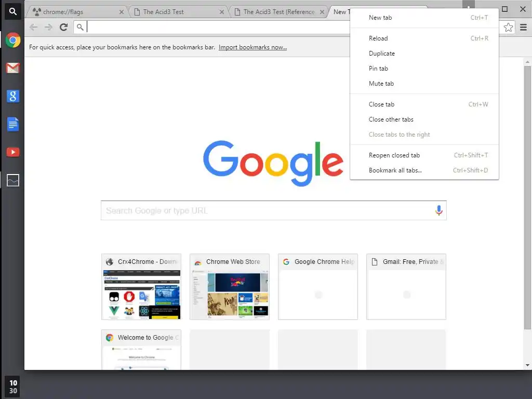Click the page vertical scrollbar thumb
Viewport: 532px width, 399px height.
click(x=527, y=197)
